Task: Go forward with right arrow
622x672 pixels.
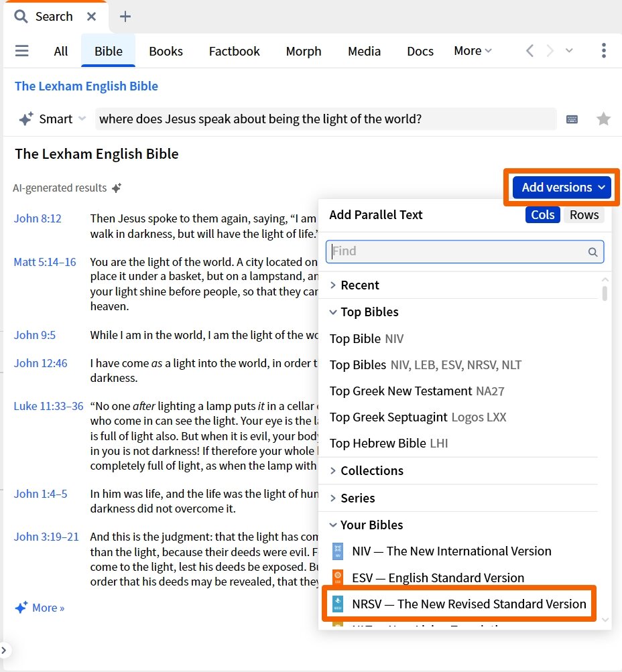Action: point(550,50)
